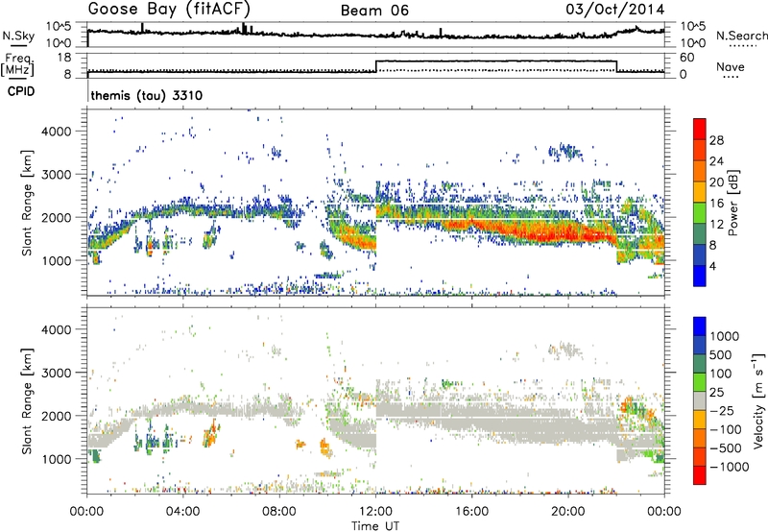Click the '20:00' time tick label
768x532 pixels.
point(568,512)
